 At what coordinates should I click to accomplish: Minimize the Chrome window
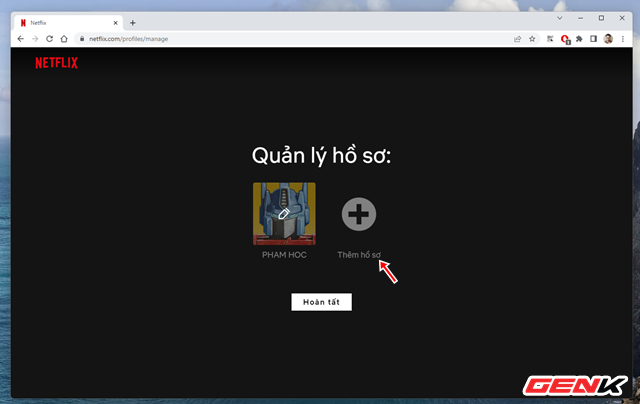(580, 18)
